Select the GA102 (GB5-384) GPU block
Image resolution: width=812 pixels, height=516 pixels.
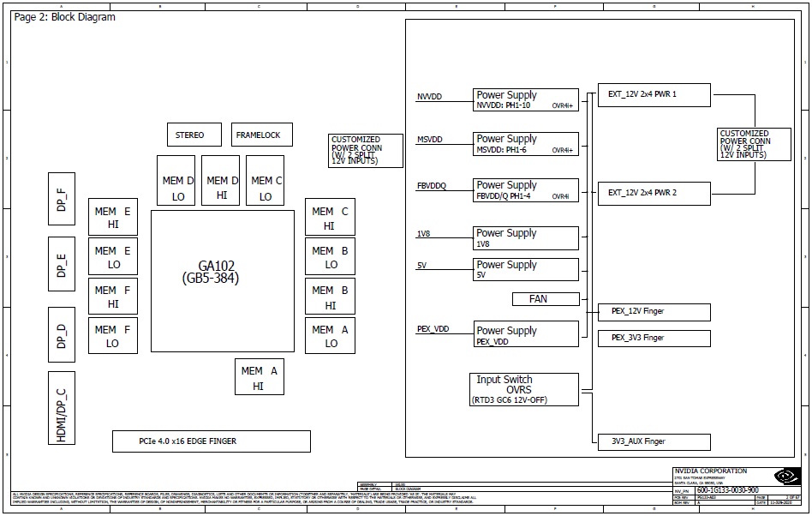(x=223, y=281)
